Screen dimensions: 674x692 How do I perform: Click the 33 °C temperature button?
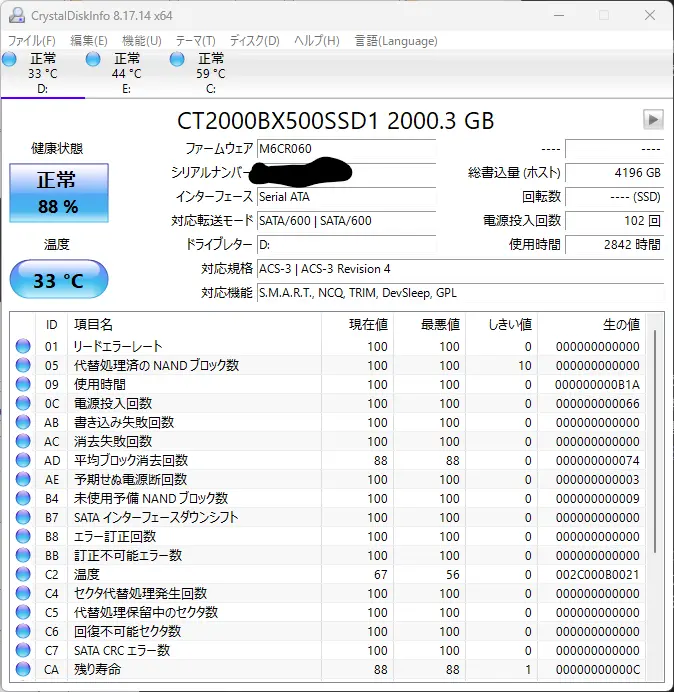[59, 280]
